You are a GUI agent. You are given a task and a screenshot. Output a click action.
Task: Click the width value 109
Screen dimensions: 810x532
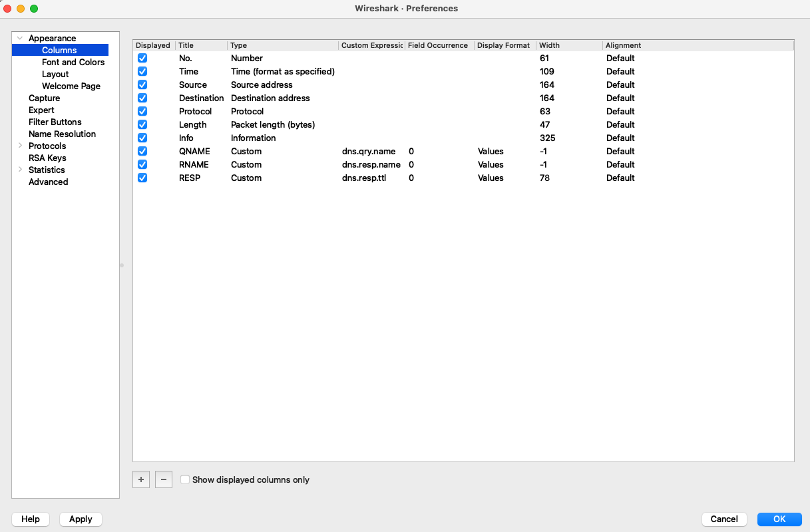(547, 71)
